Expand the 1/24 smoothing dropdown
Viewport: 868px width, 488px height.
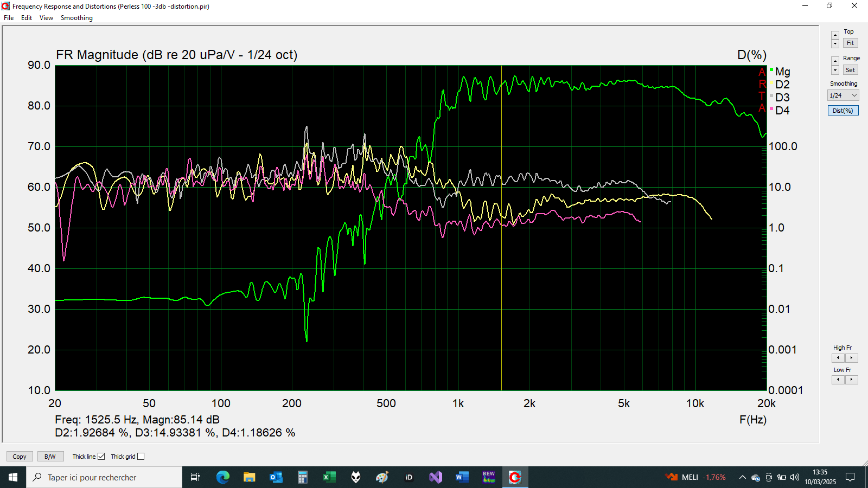(843, 95)
